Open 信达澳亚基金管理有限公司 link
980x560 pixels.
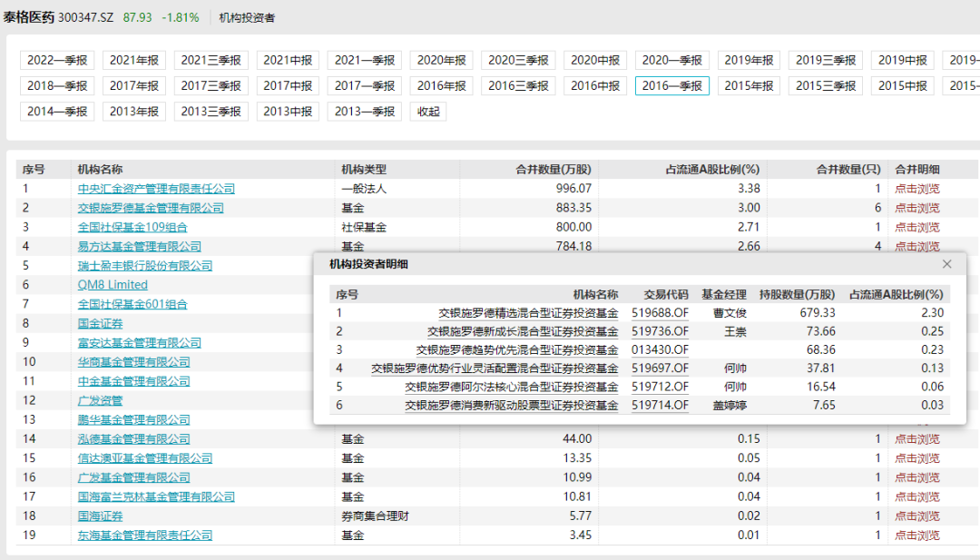click(145, 458)
